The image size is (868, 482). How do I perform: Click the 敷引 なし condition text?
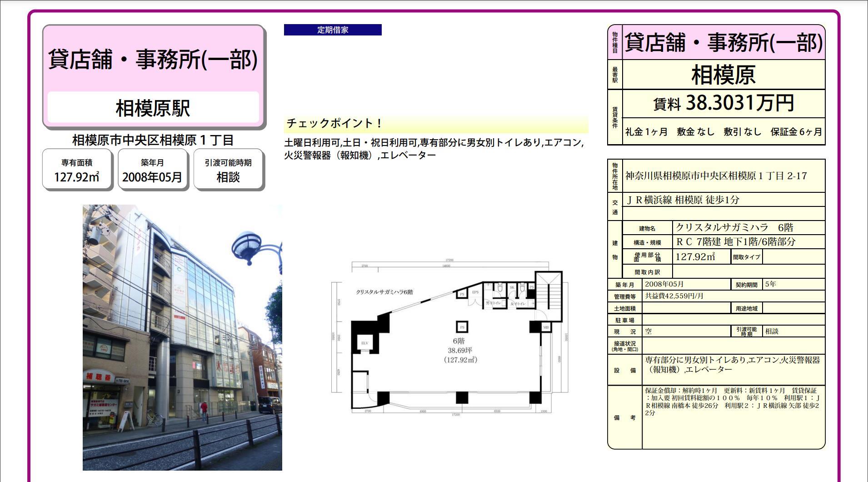click(x=743, y=132)
